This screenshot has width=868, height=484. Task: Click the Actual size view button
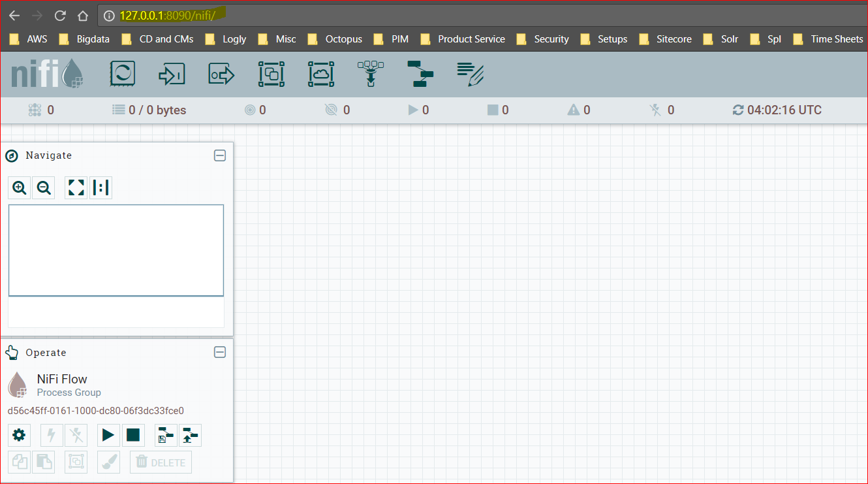point(101,188)
